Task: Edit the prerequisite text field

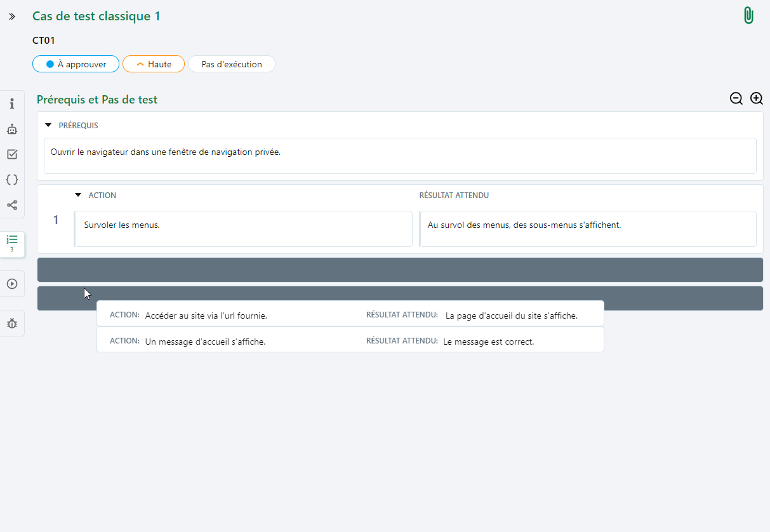Action: [x=400, y=156]
